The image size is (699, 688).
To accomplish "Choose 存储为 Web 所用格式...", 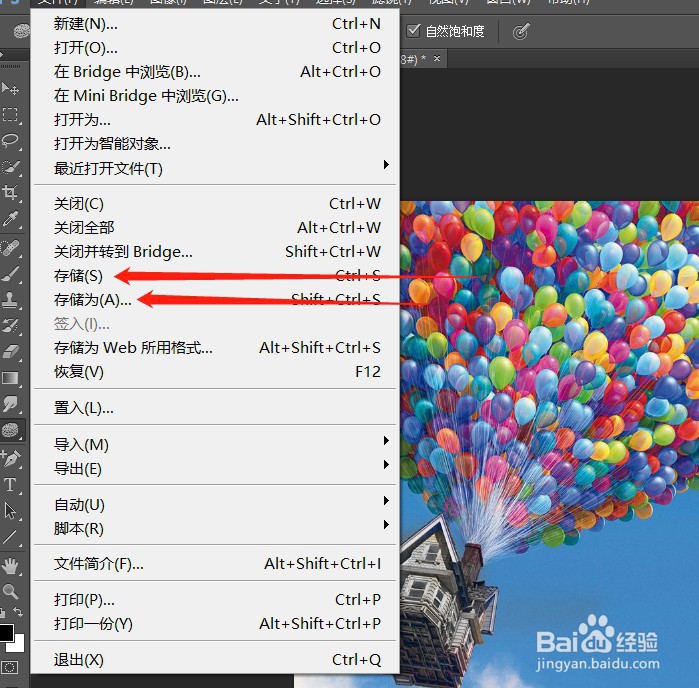I will 215,348.
